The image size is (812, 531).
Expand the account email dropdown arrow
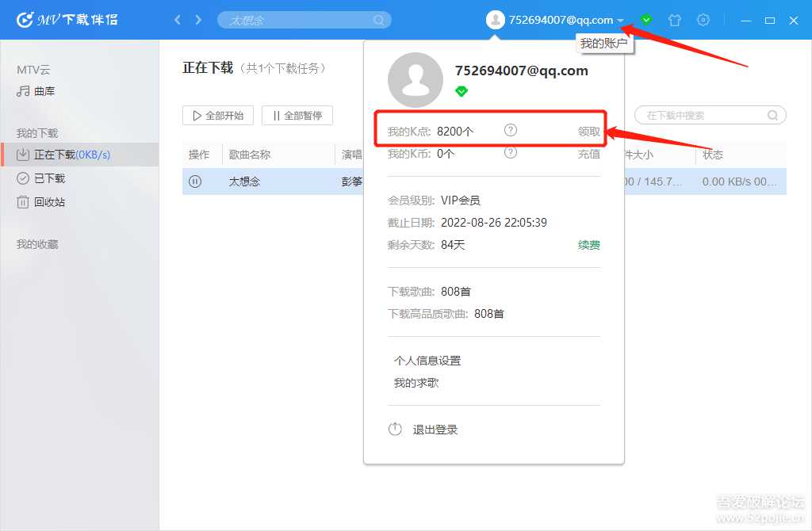click(x=620, y=20)
